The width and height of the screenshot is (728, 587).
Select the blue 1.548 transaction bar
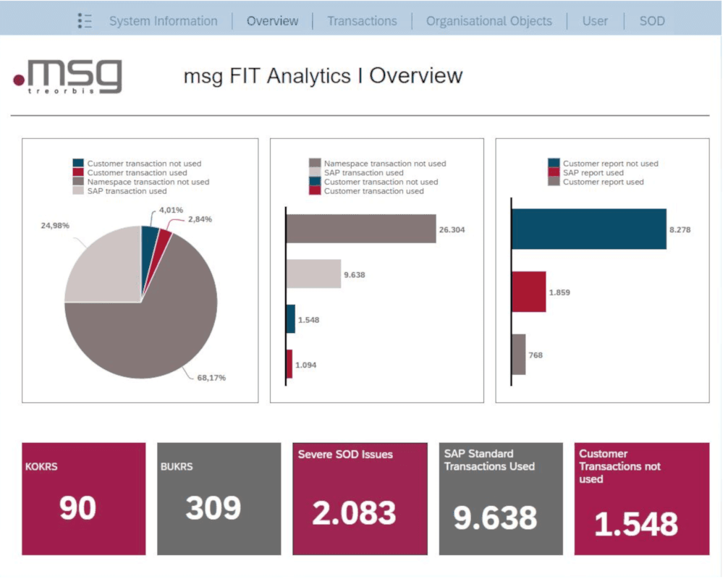291,319
